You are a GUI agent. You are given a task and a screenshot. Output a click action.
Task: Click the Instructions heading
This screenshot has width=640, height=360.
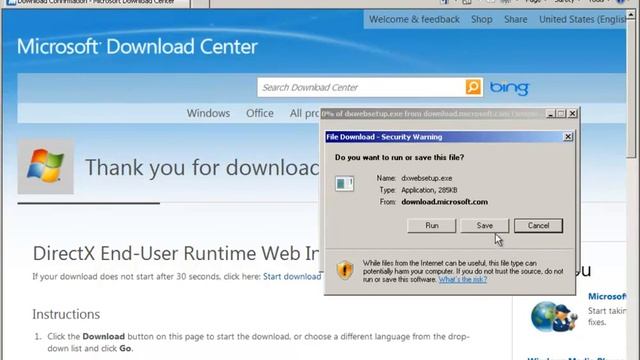(66, 314)
